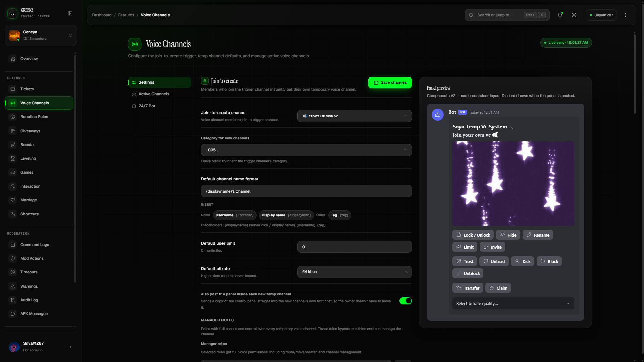Screen dimensions: 644x362
Task: Click the Join to create microphone icon
Action: pyautogui.click(x=205, y=81)
